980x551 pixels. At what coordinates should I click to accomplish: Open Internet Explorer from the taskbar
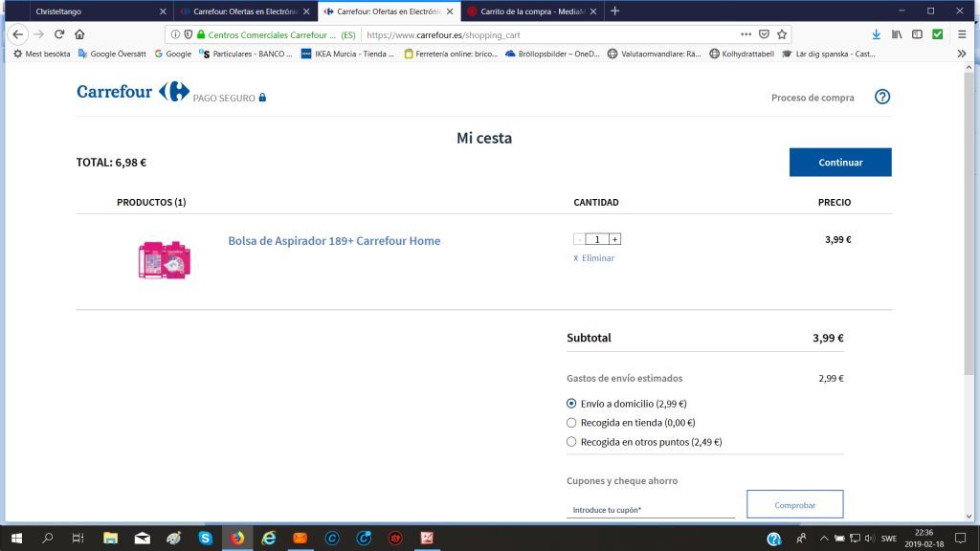pos(269,538)
